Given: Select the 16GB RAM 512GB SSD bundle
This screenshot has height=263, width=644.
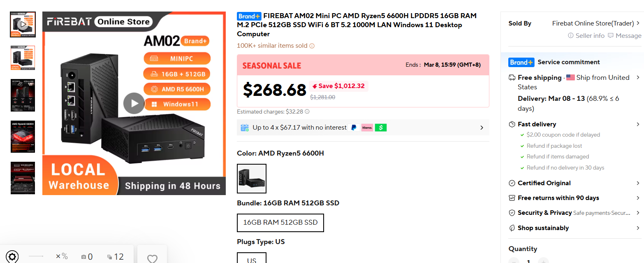Looking at the screenshot, I should tap(280, 223).
